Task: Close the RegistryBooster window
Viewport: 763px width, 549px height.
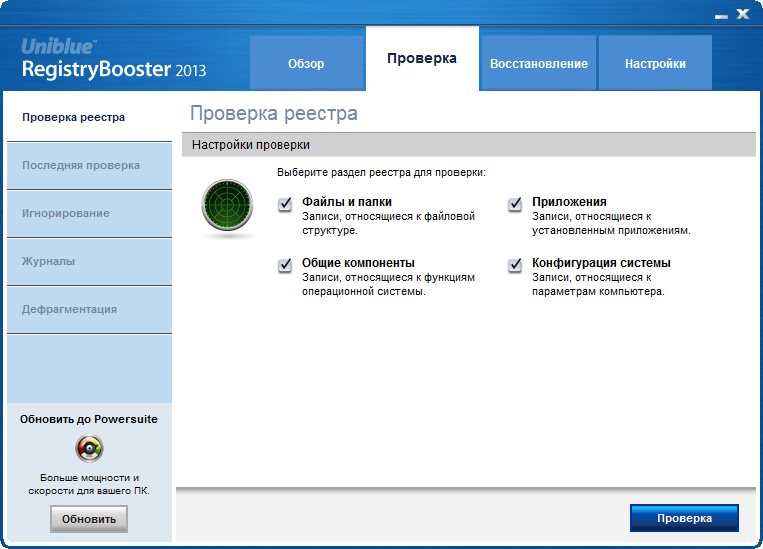Action: [742, 15]
